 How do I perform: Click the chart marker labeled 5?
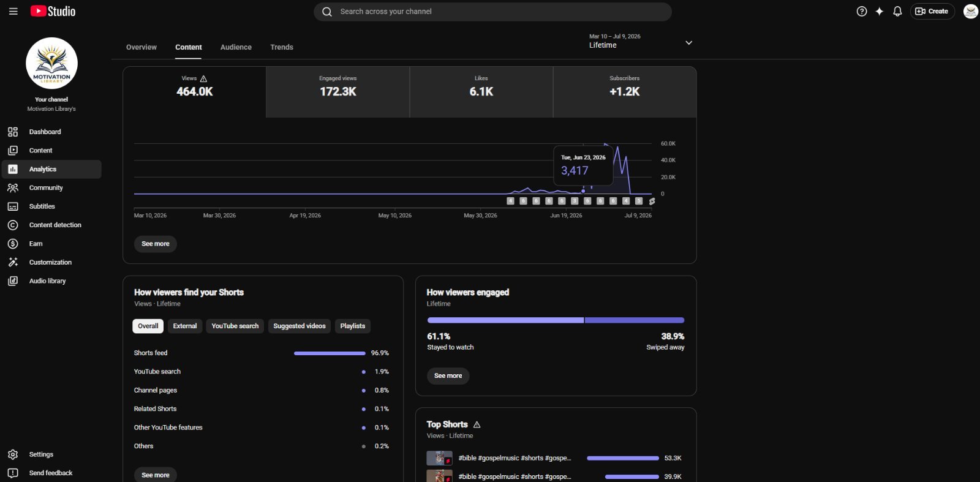[639, 201]
